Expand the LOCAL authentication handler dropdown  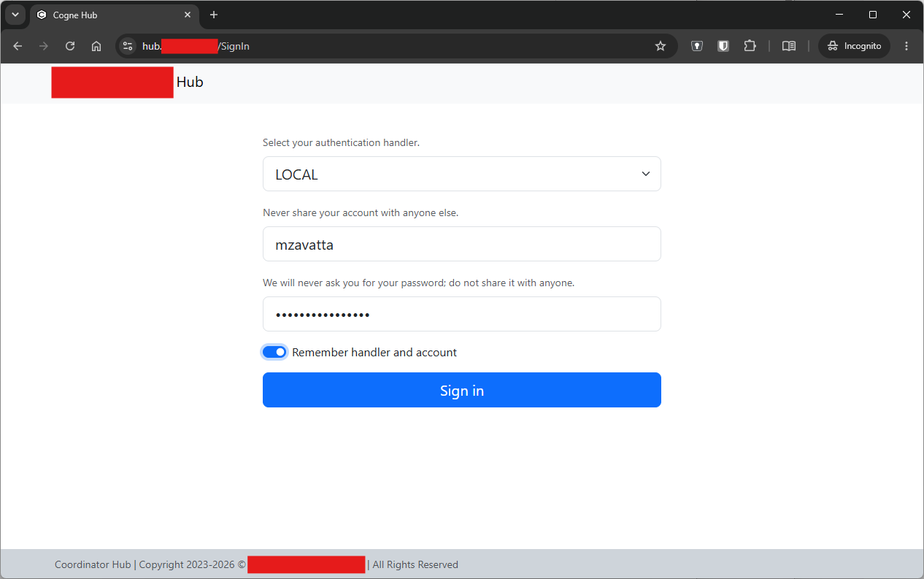(x=461, y=174)
